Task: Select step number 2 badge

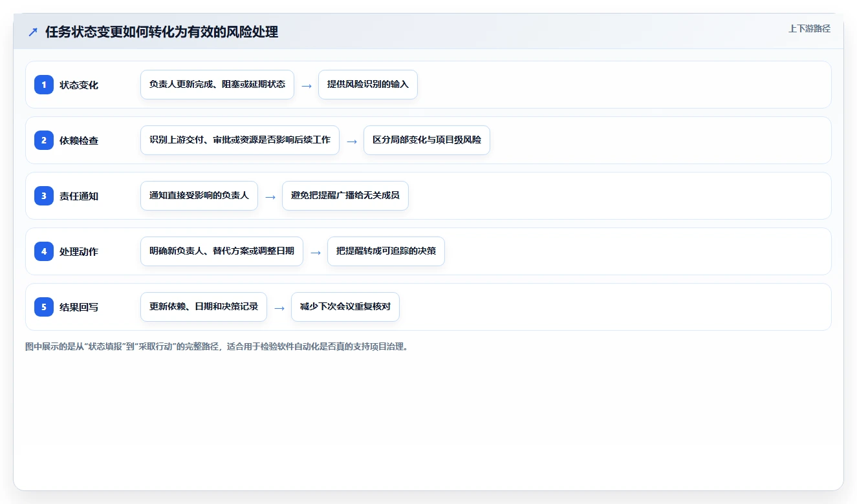Action: tap(44, 140)
